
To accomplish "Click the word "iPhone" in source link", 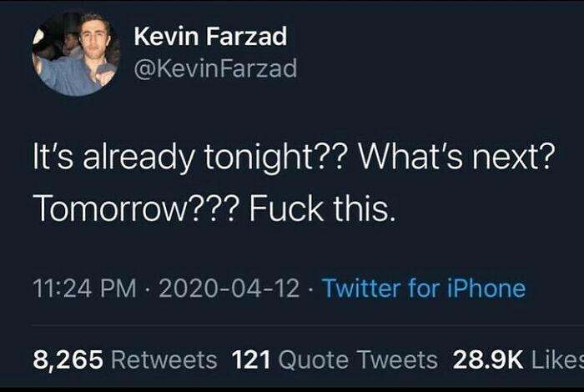I will tap(486, 288).
